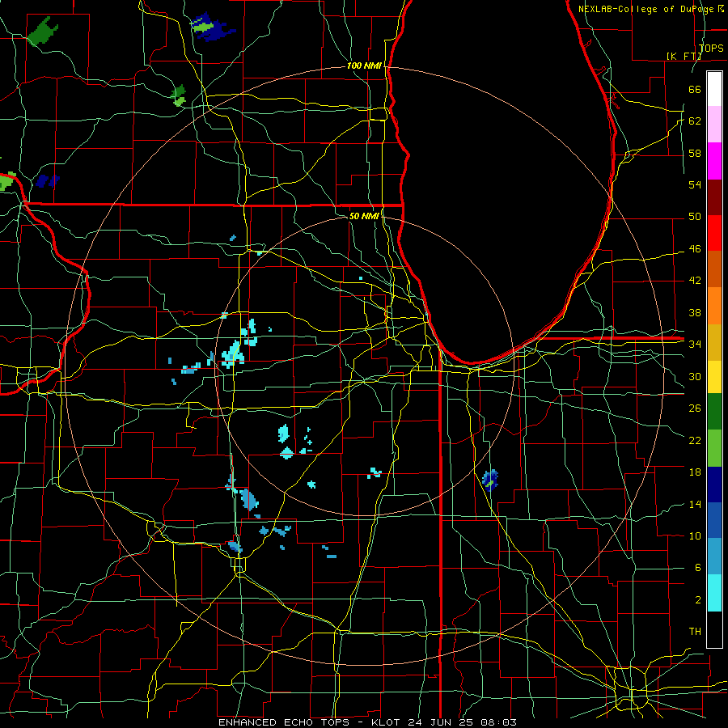Screen dimensions: 728x728
Task: Click the light pink legend swatch
Action: (x=714, y=125)
